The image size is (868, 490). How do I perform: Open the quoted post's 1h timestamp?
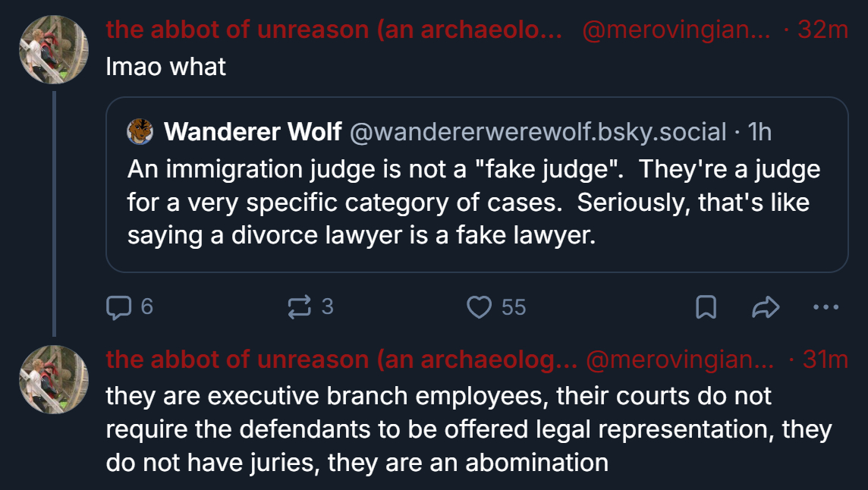[x=759, y=132]
